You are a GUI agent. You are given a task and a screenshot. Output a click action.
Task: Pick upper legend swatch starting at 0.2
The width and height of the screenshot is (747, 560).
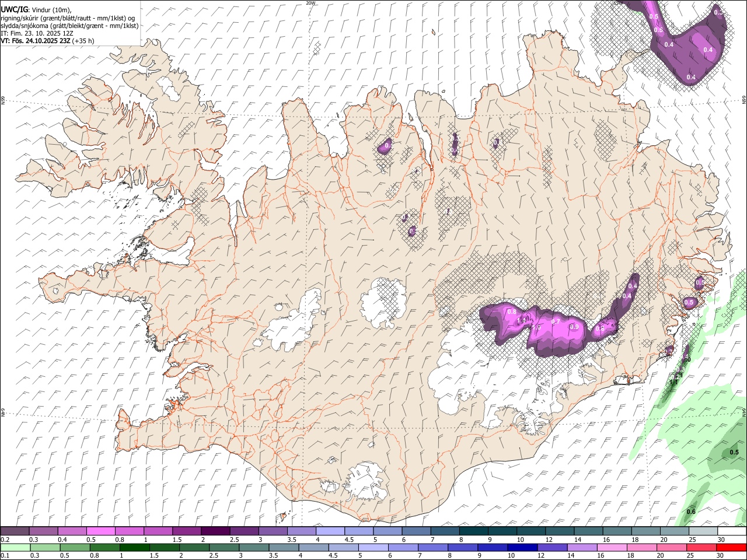(15, 531)
